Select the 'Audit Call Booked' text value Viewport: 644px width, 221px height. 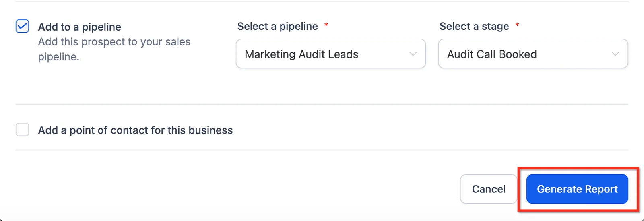[492, 54]
